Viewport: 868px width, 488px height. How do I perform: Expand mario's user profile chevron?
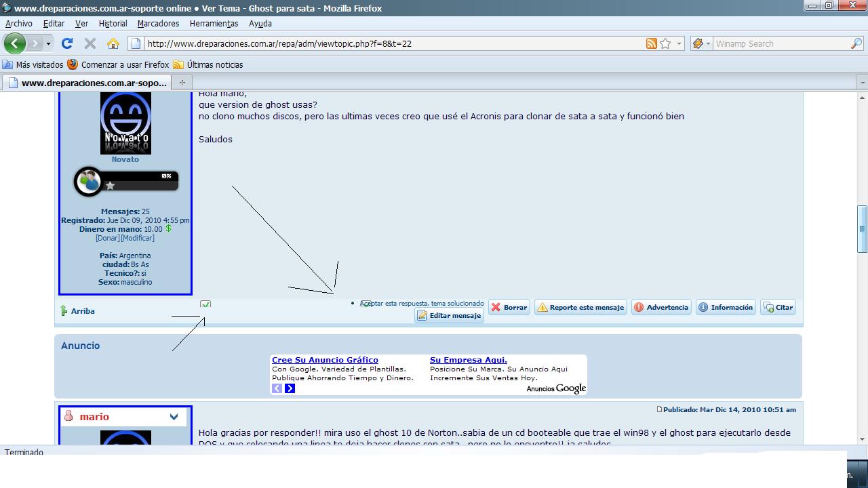(174, 417)
